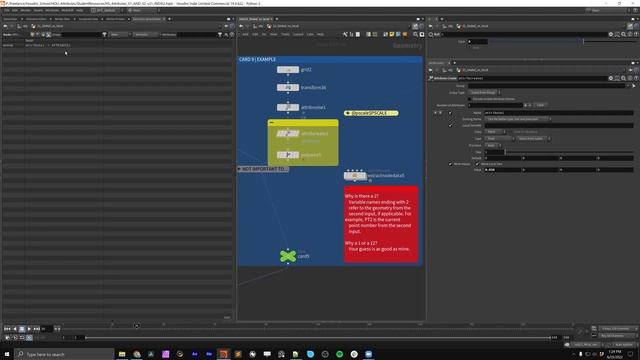This screenshot has height=360, width=640.
Task: Open the Existing Name dropdown
Action: pos(518,119)
